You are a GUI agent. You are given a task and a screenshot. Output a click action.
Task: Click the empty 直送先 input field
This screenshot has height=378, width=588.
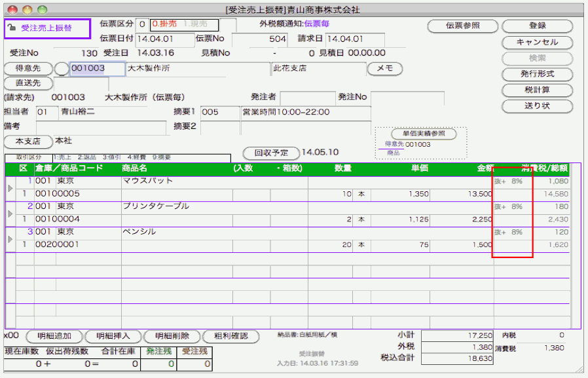click(81, 83)
